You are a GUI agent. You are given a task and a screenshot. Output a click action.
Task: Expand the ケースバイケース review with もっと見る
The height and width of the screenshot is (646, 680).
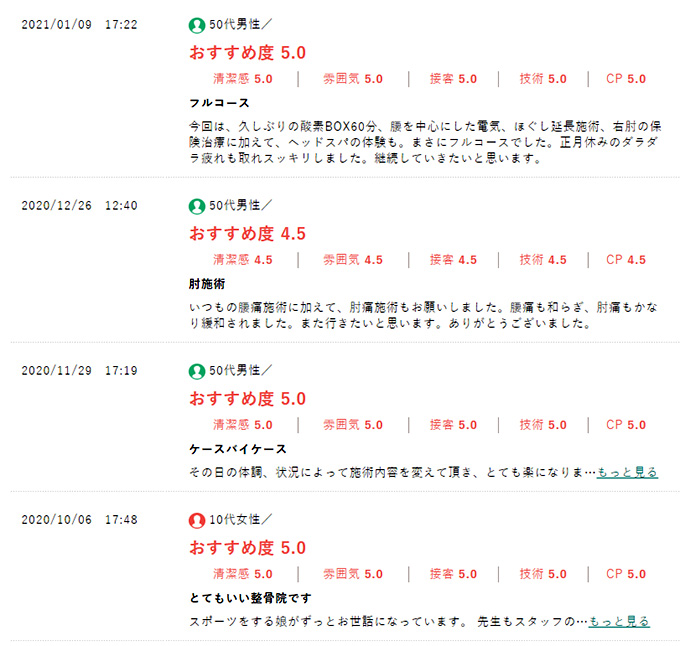[x=627, y=472]
